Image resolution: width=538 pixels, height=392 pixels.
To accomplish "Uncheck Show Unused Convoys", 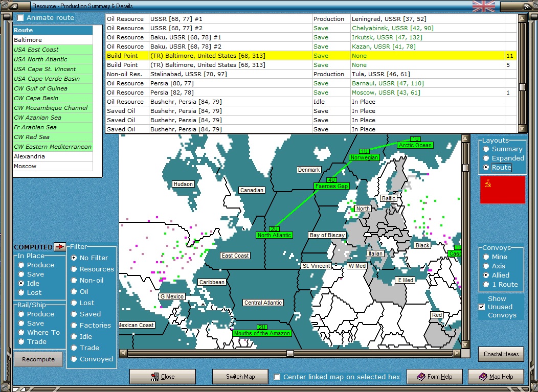I will (482, 307).
